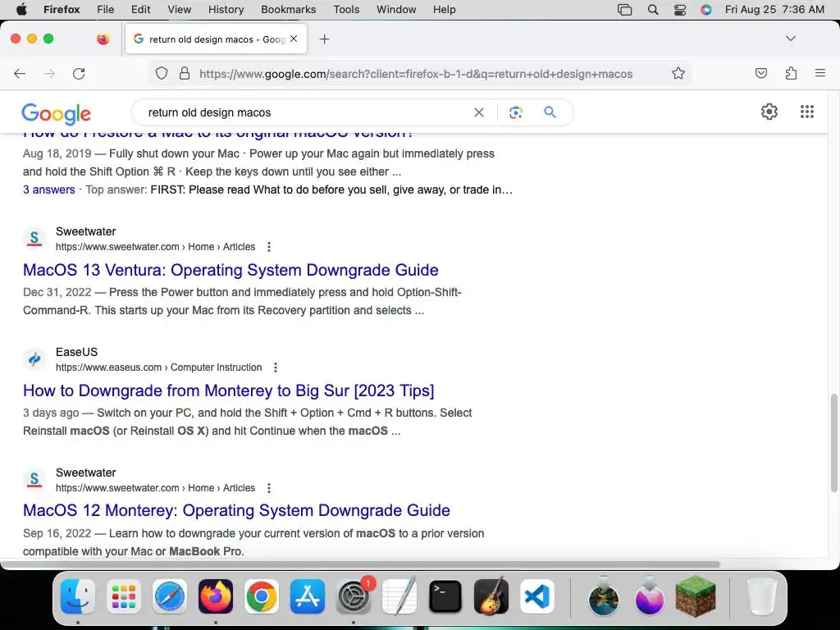Launch Terminal from the dock
The height and width of the screenshot is (630, 840).
click(445, 596)
